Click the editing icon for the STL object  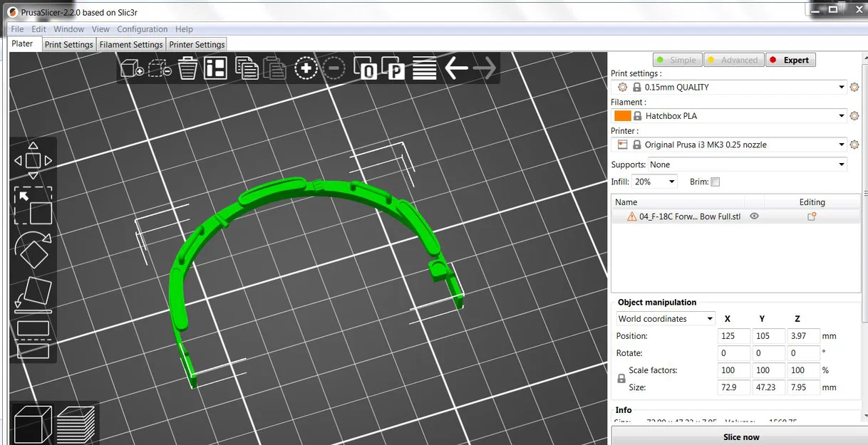click(x=812, y=216)
